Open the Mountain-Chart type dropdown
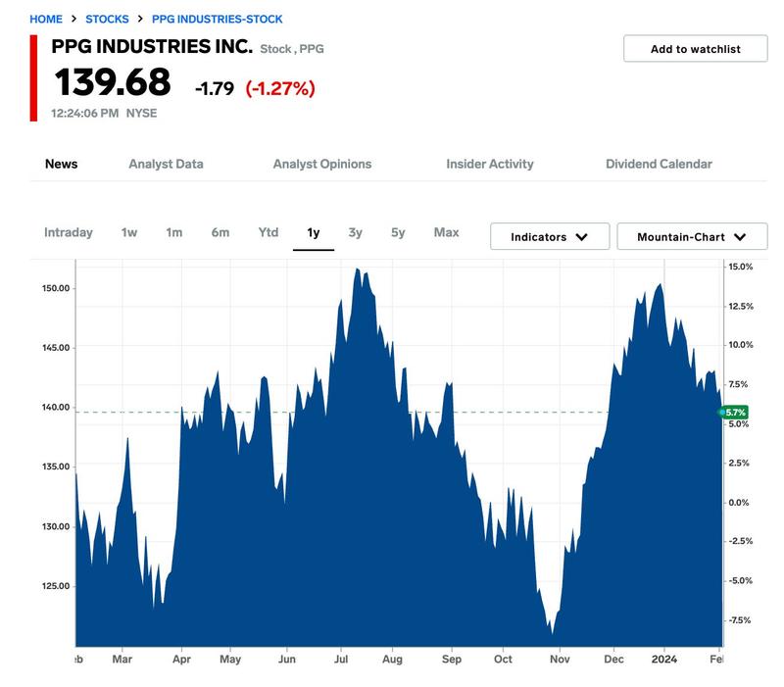 692,236
